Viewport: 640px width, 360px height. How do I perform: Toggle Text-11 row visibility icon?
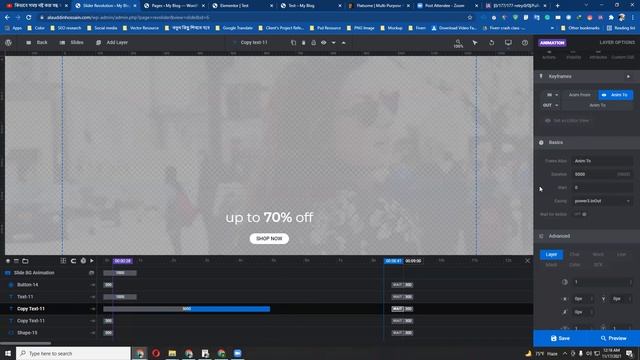pyautogui.click(x=93, y=297)
